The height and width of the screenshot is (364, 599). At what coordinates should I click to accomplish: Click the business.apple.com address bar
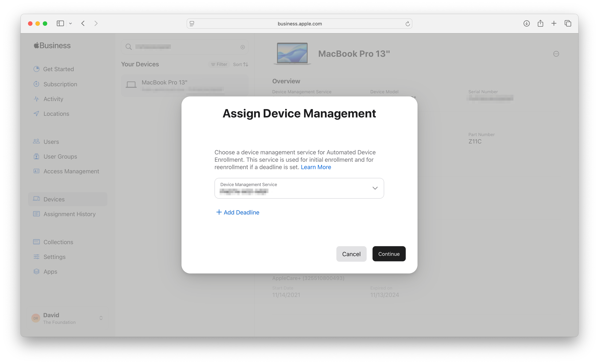click(299, 23)
